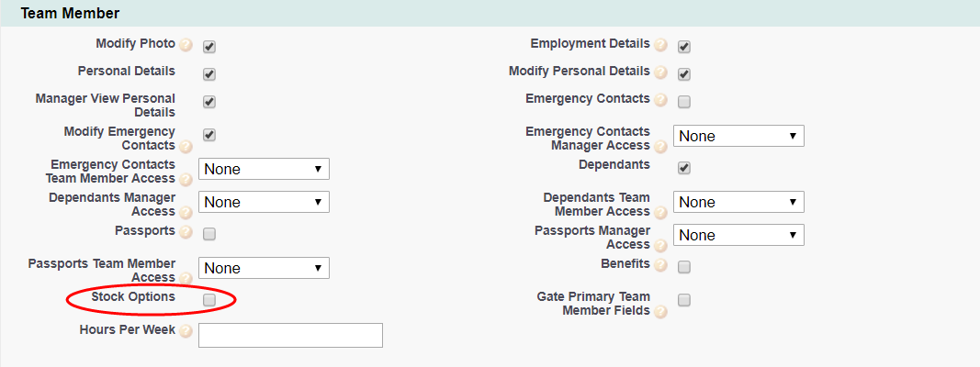
Task: Click the Hours Per Week input field
Action: [290, 335]
